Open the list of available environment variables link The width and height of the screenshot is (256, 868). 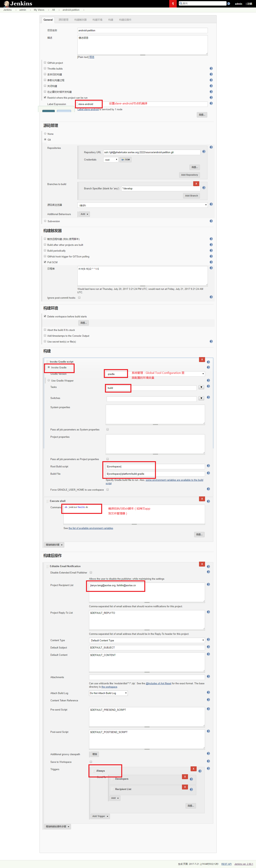pyautogui.click(x=91, y=528)
